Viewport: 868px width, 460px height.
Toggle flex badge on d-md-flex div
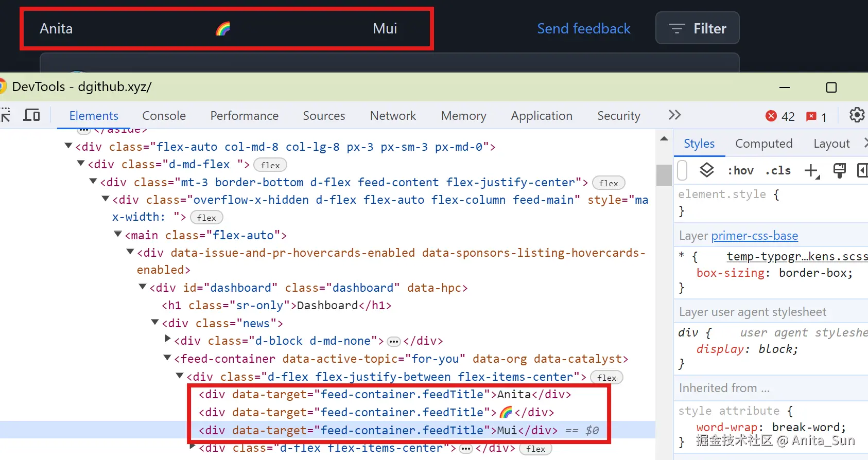point(270,165)
